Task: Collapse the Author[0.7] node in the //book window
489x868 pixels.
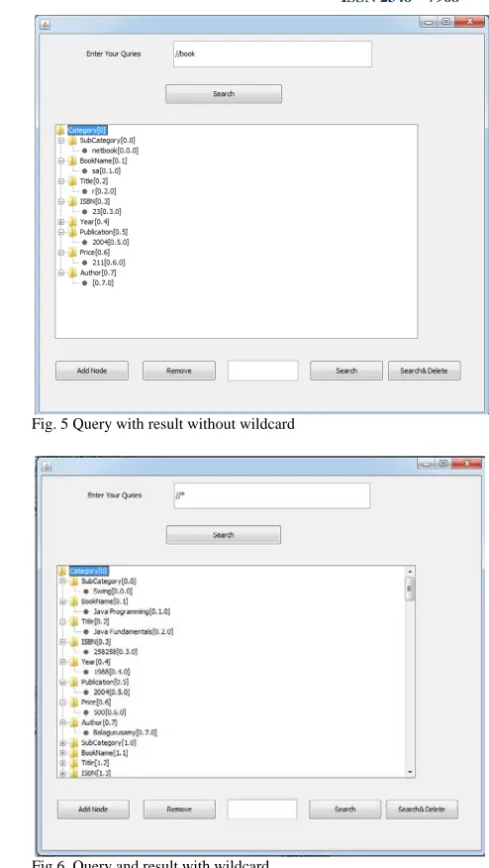Action: (x=61, y=272)
